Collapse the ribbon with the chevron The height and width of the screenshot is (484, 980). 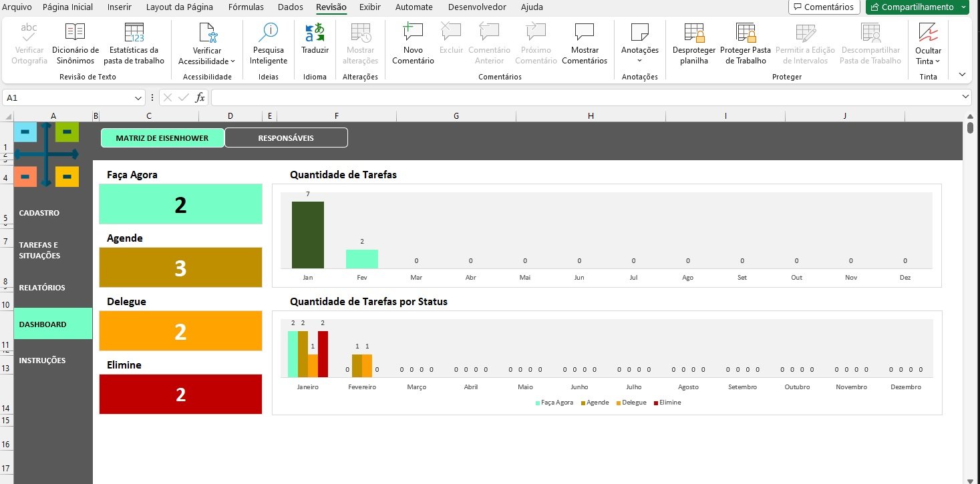click(962, 75)
